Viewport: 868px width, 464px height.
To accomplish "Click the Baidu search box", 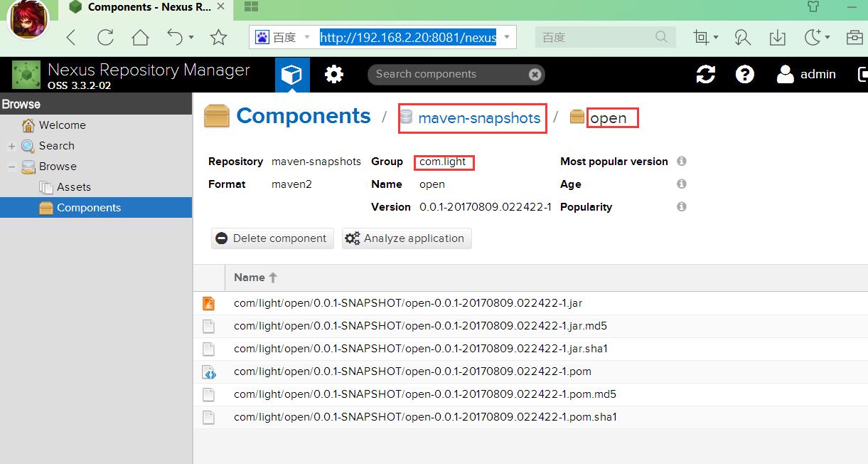I will click(596, 37).
